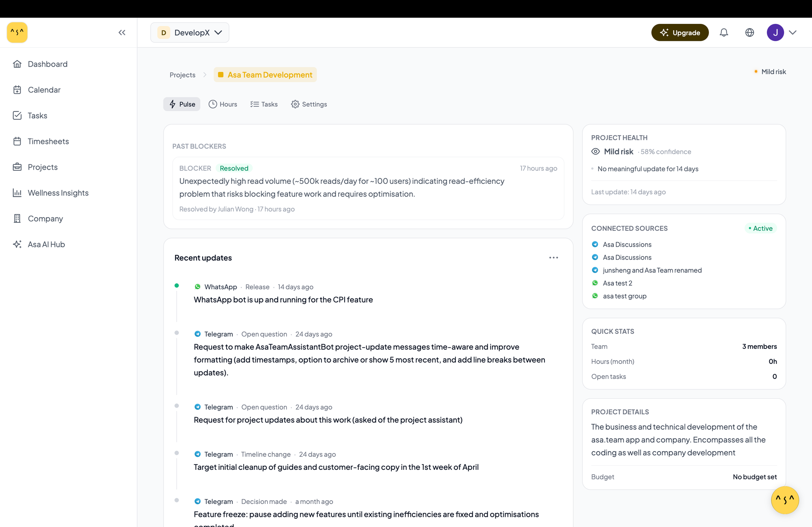Open the Recent updates three-dot menu
This screenshot has height=527, width=812.
[x=553, y=258]
